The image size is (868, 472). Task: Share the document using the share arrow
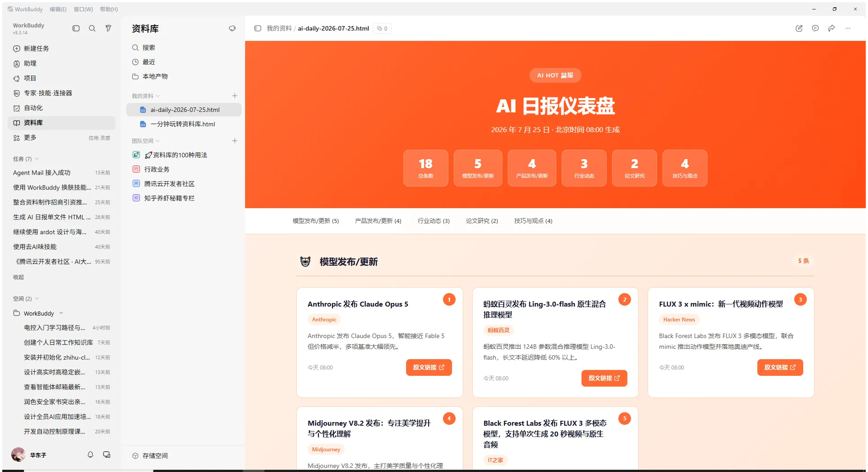(832, 28)
